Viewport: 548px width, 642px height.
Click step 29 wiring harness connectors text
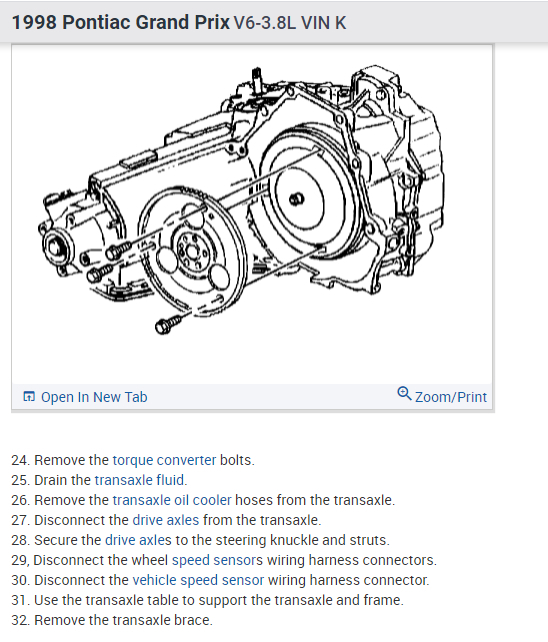pos(352,560)
